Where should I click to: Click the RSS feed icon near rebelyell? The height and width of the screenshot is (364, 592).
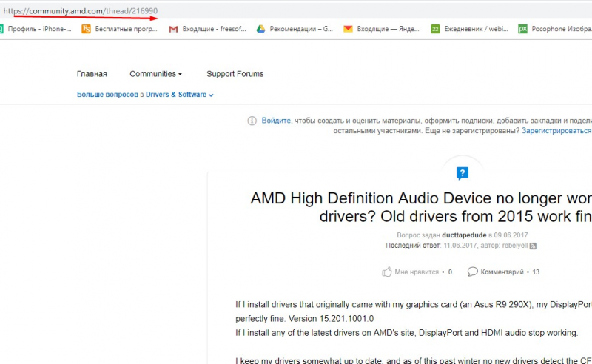(x=533, y=246)
